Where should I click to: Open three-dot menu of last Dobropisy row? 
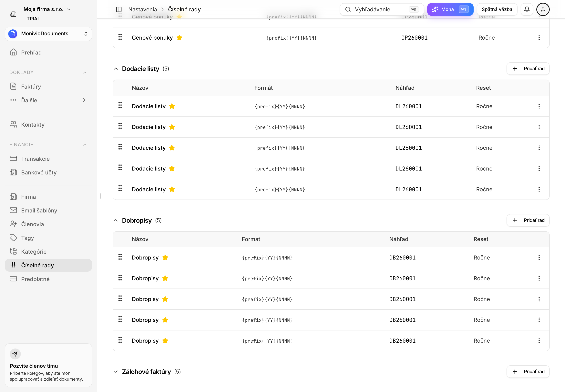point(539,341)
